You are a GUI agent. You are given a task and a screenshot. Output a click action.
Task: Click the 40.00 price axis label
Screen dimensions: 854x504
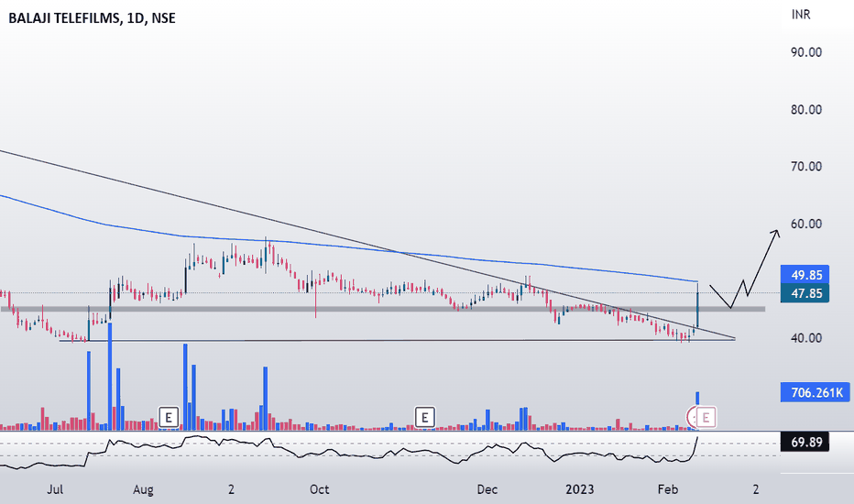click(x=806, y=338)
